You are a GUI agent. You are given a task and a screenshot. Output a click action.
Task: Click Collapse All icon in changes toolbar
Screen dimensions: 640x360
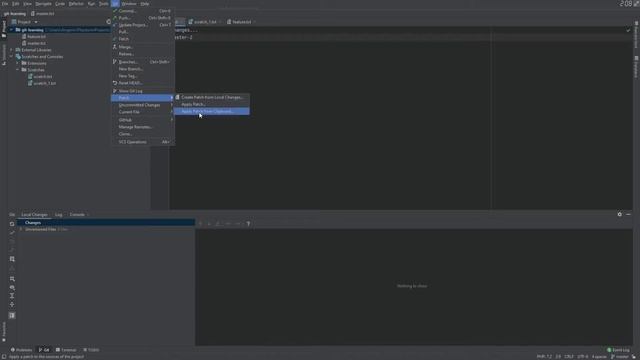click(12, 304)
